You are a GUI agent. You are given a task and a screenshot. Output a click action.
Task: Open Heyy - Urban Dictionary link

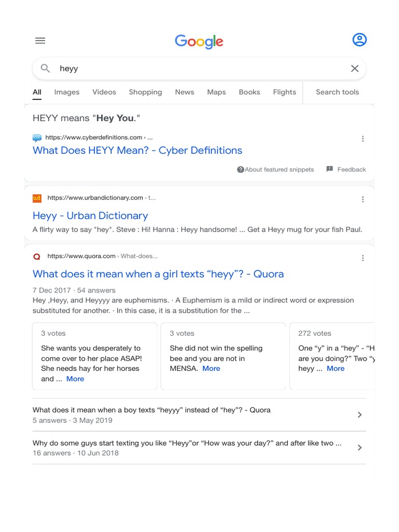click(90, 216)
